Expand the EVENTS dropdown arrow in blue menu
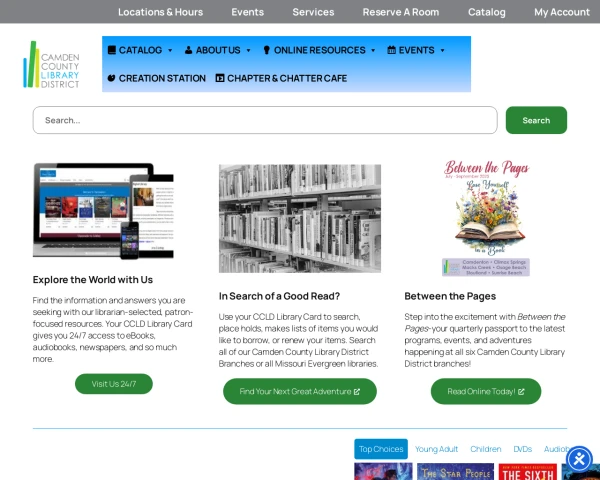This screenshot has height=480, width=600. [442, 50]
